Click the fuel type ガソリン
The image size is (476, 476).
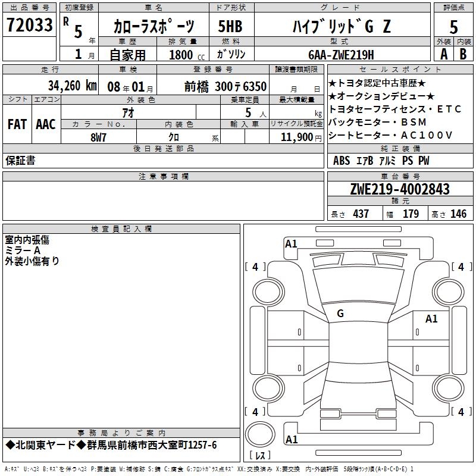pyautogui.click(x=231, y=54)
